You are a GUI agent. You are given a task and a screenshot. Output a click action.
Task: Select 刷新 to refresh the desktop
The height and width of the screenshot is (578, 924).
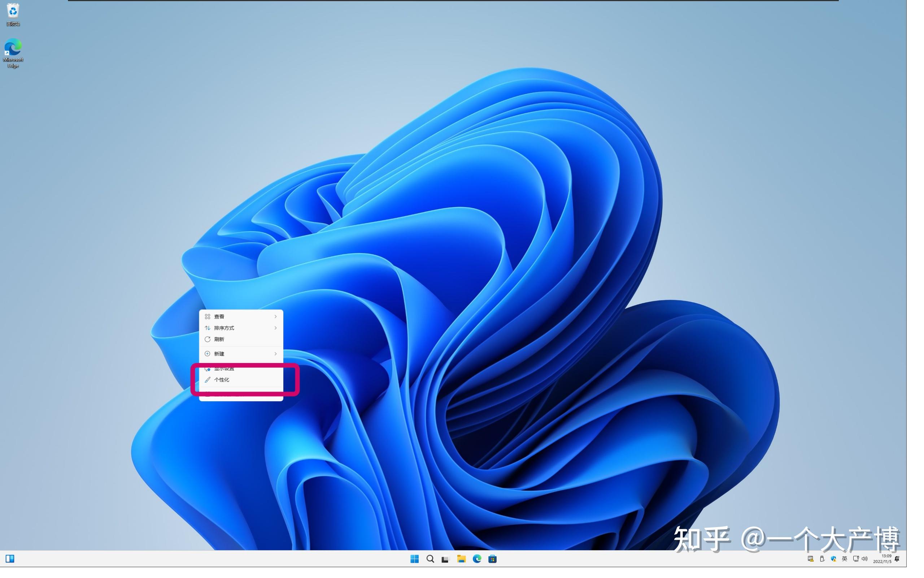click(x=241, y=339)
